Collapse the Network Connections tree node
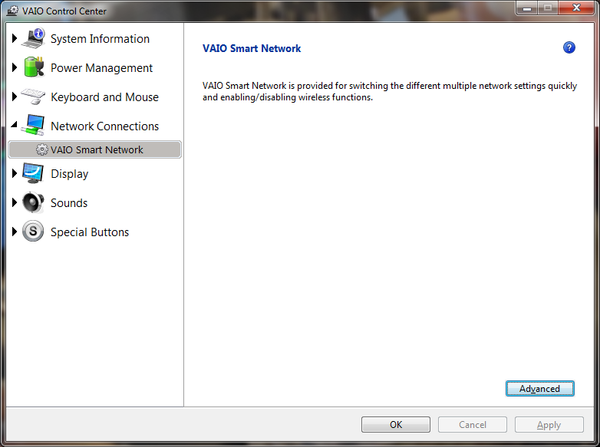The width and height of the screenshot is (600, 447). click(x=14, y=127)
